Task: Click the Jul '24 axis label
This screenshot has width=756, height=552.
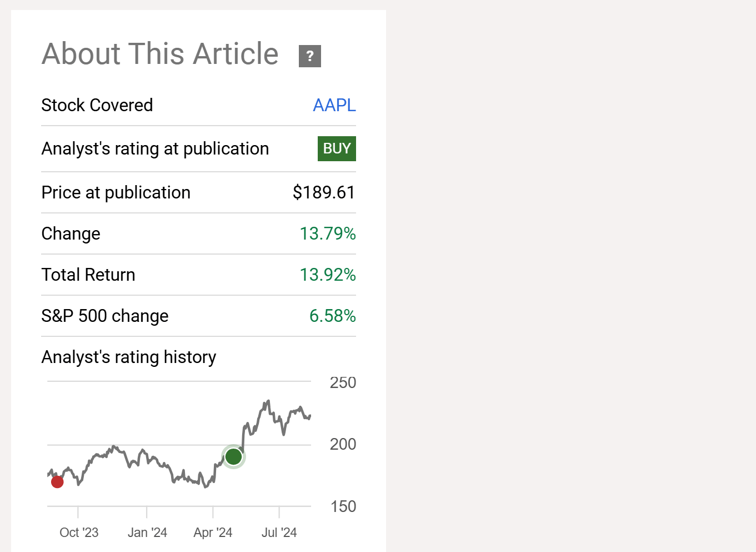Action: click(x=279, y=533)
